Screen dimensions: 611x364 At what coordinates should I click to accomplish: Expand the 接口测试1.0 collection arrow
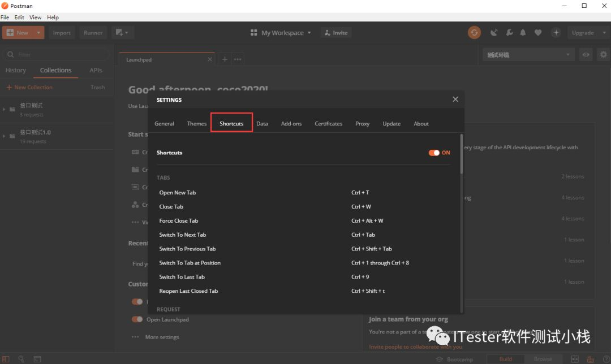[4, 136]
